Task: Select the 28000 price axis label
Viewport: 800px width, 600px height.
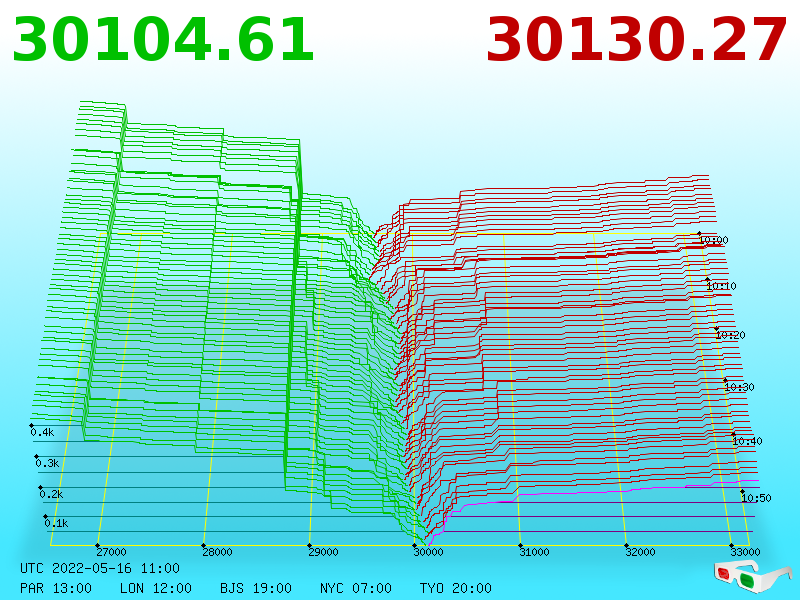Action: 217,552
